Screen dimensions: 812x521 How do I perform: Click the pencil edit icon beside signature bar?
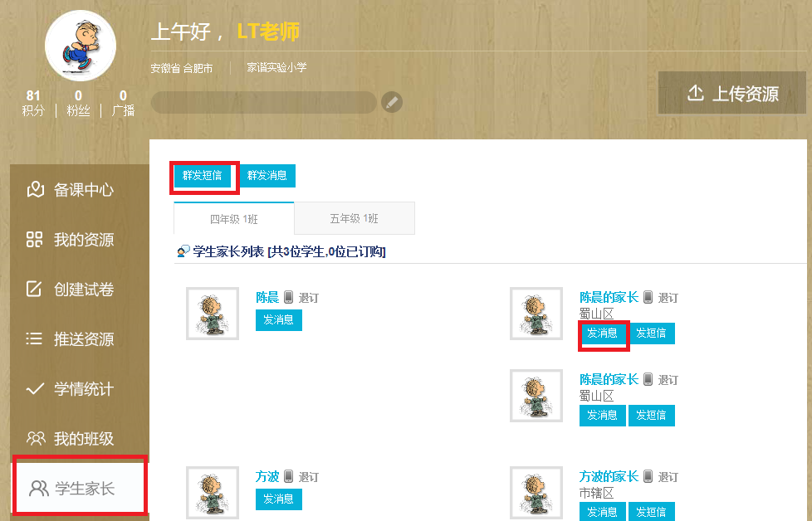point(392,102)
